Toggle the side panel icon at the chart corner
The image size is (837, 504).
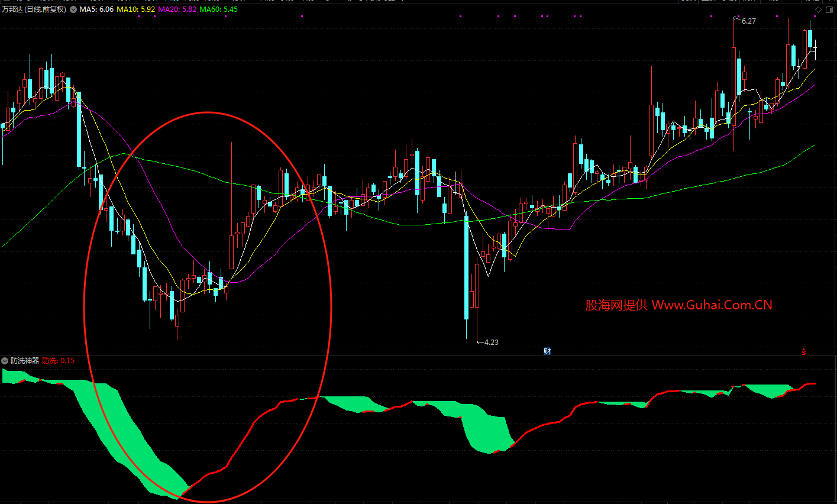829,9
